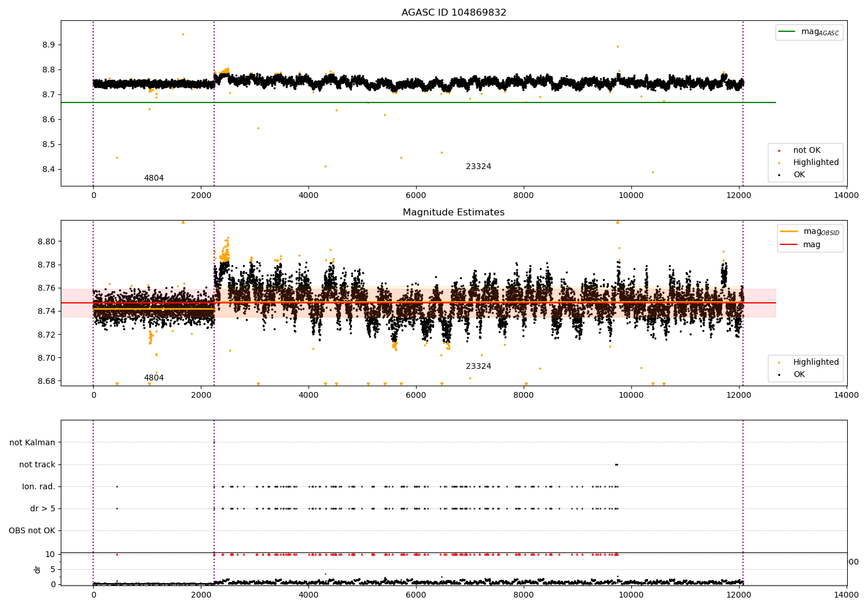Image resolution: width=868 pixels, height=608 pixels.
Task: Click the orange line swatch beside mag OBSID
Action: pyautogui.click(x=789, y=232)
